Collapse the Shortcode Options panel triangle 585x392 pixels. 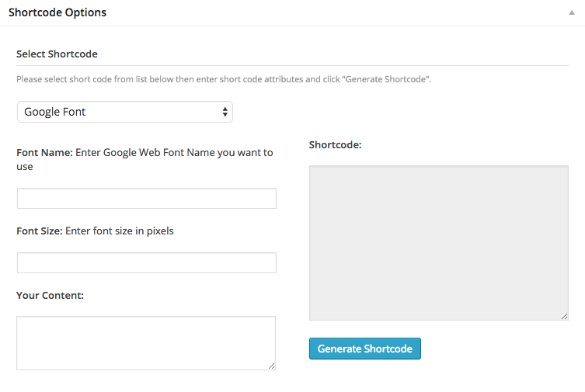click(x=570, y=13)
